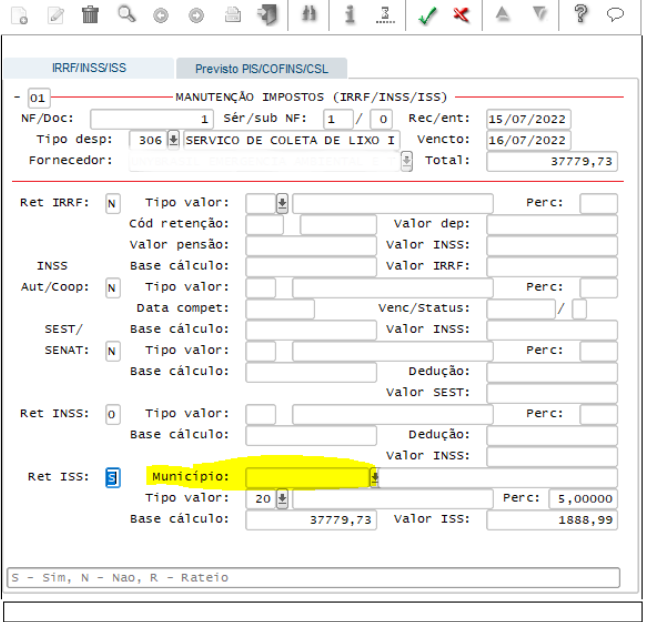The height and width of the screenshot is (622, 645).
Task: Click the ISS Tipo valor field showing 20
Action: [x=261, y=499]
